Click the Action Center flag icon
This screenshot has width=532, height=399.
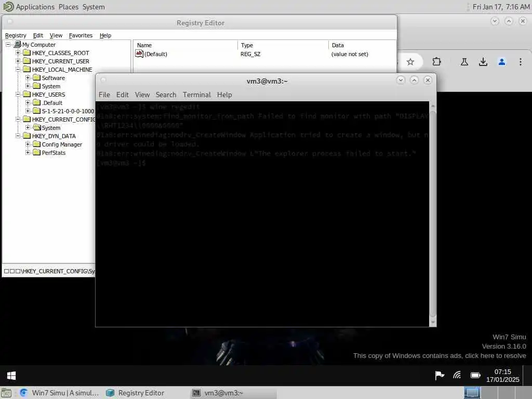[x=440, y=375]
